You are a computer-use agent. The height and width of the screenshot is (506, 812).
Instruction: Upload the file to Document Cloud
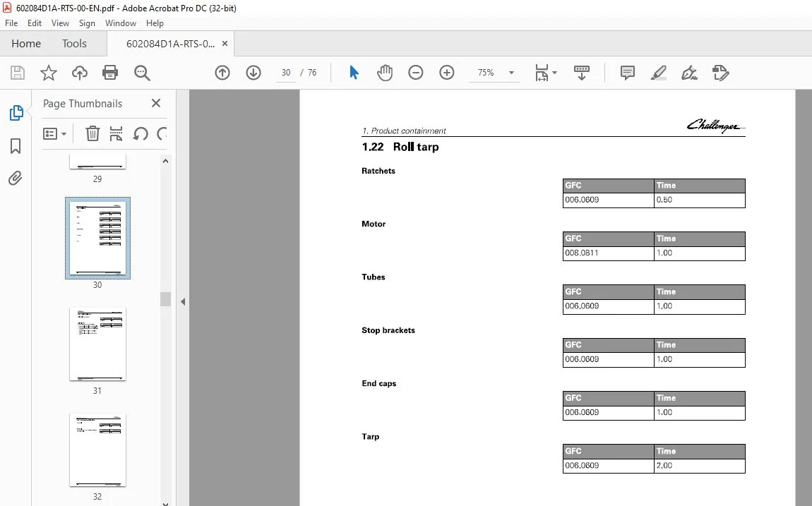[x=79, y=73]
